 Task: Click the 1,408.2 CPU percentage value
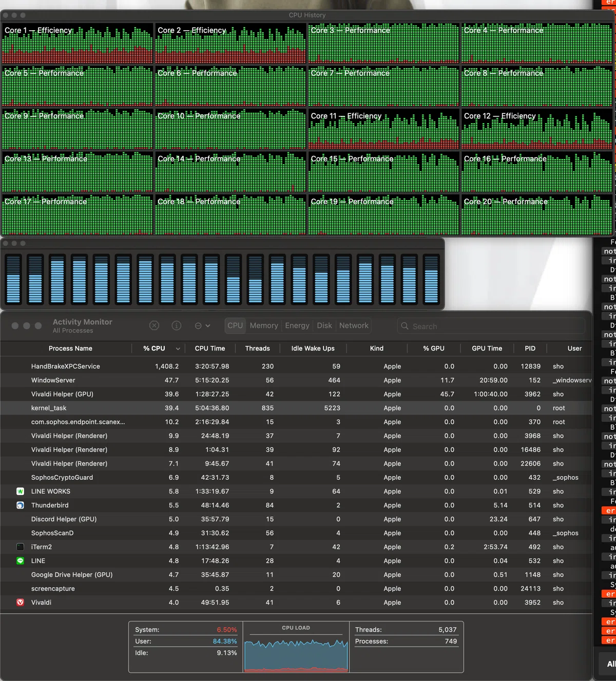tap(167, 366)
